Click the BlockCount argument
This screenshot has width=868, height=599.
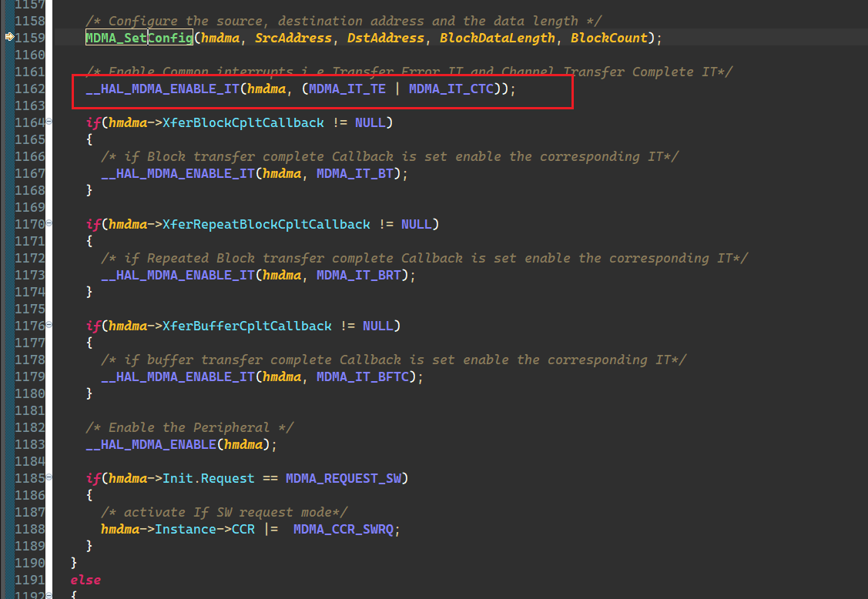pos(609,38)
